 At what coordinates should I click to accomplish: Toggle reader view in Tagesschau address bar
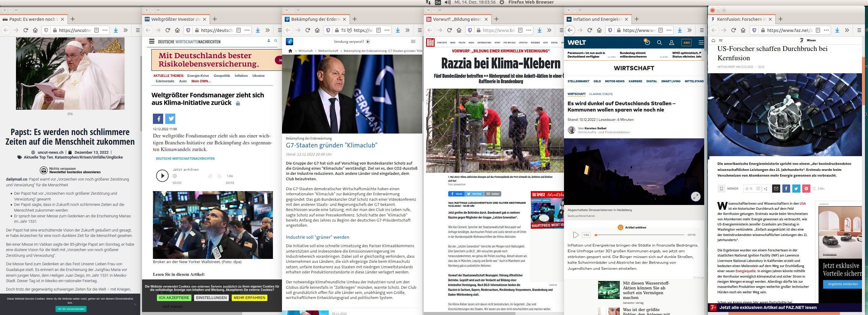click(379, 30)
